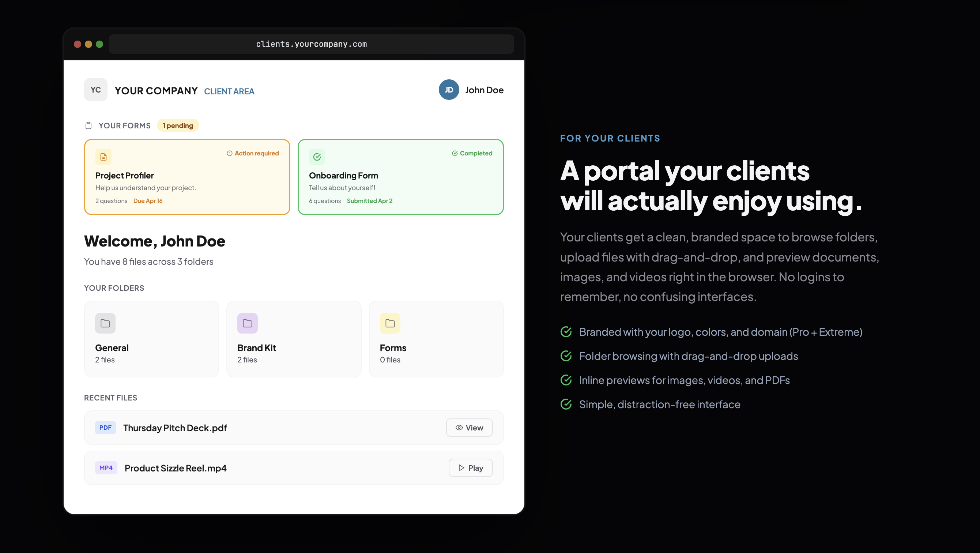Open the purple Brand Kit folder icon
Viewport: 980px width, 553px height.
(247, 323)
